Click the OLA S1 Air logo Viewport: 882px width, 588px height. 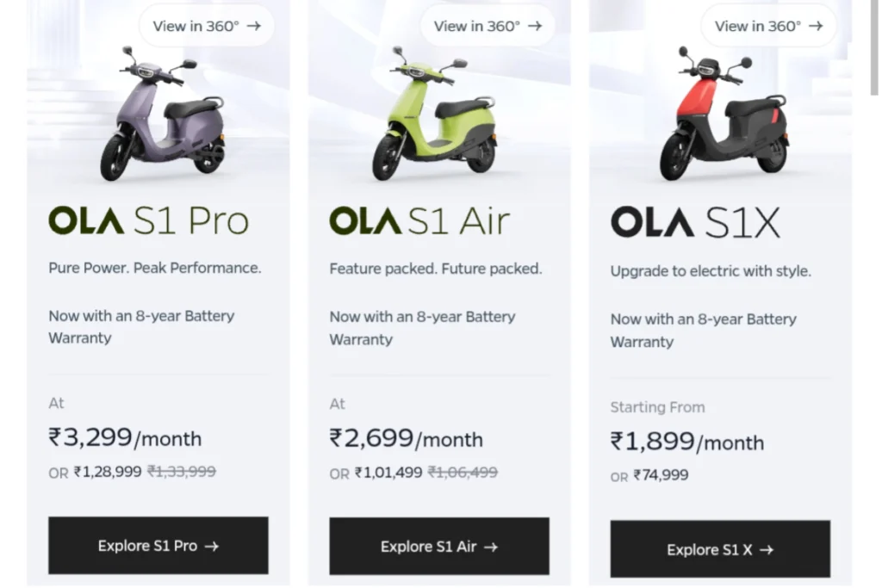click(419, 220)
